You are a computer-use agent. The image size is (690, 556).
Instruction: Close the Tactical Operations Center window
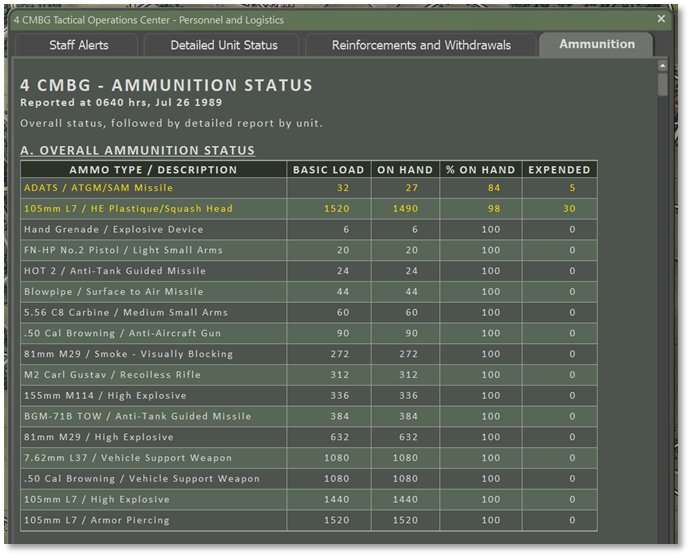(661, 19)
